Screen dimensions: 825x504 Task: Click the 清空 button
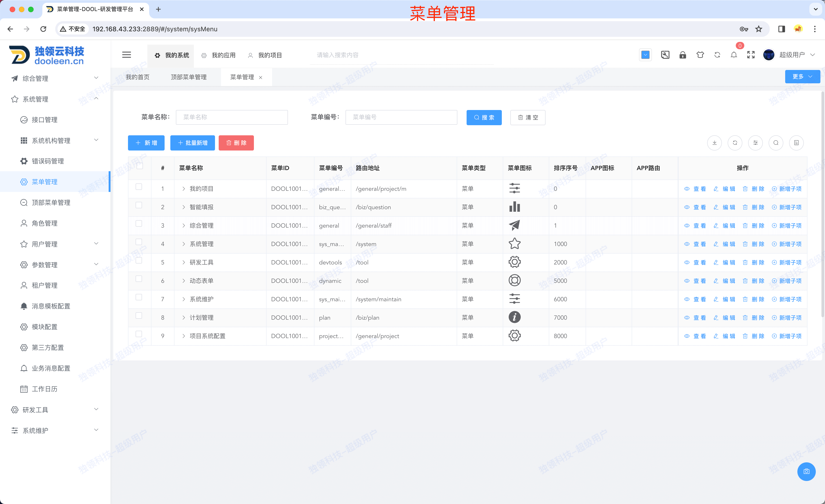click(x=528, y=117)
